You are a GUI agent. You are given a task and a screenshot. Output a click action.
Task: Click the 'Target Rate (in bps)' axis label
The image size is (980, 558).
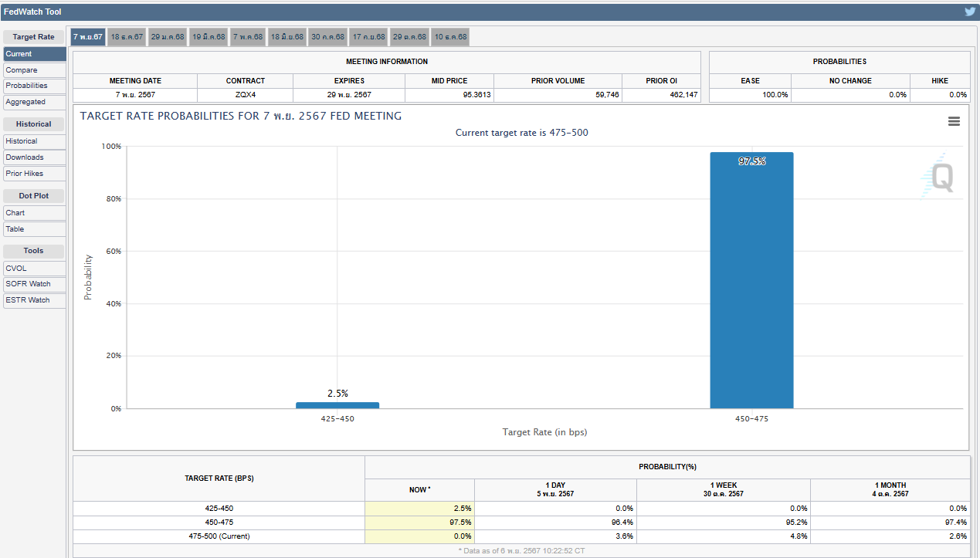544,432
